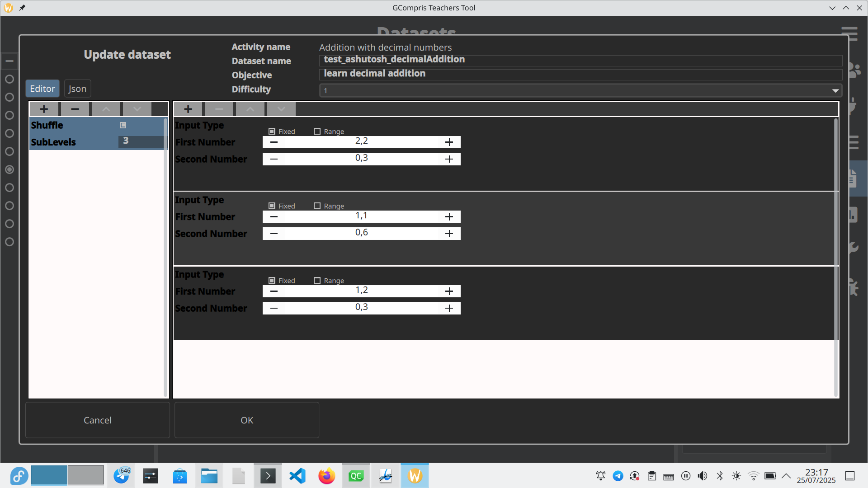Open Fedora application launcher
This screenshot has width=868, height=488.
[19, 476]
